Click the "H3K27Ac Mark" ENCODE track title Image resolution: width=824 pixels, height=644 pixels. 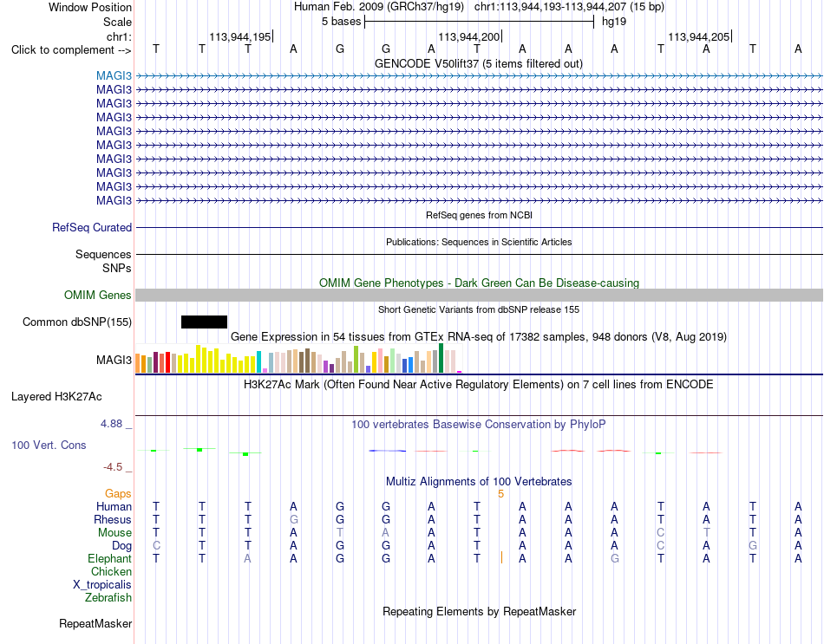(479, 385)
